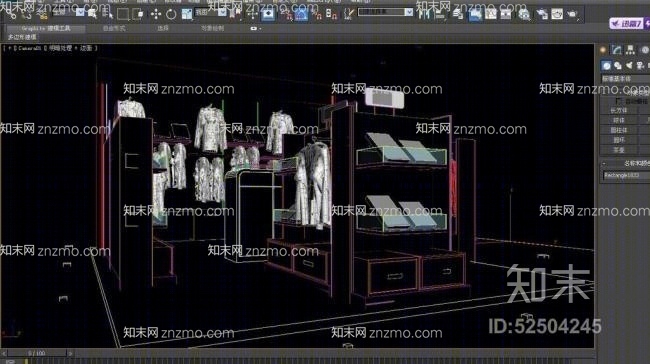Select the Geometry category icon
Viewport: 650px width, 364px height.
[x=606, y=66]
